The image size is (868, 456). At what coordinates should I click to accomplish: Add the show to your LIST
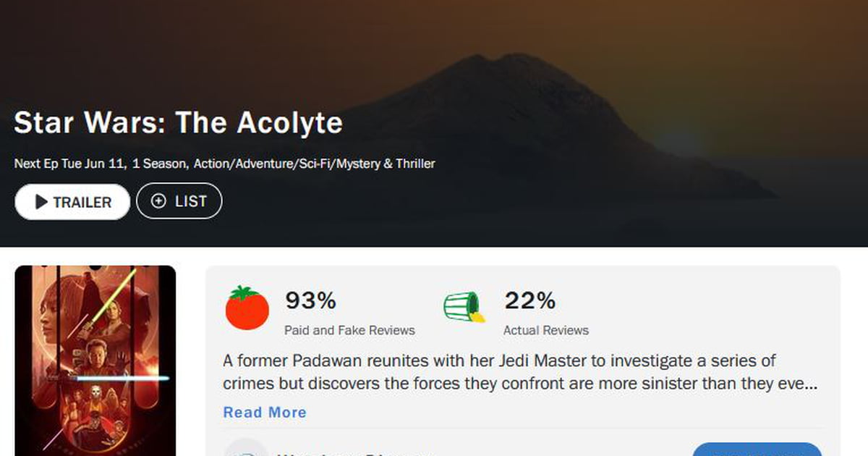click(x=179, y=201)
